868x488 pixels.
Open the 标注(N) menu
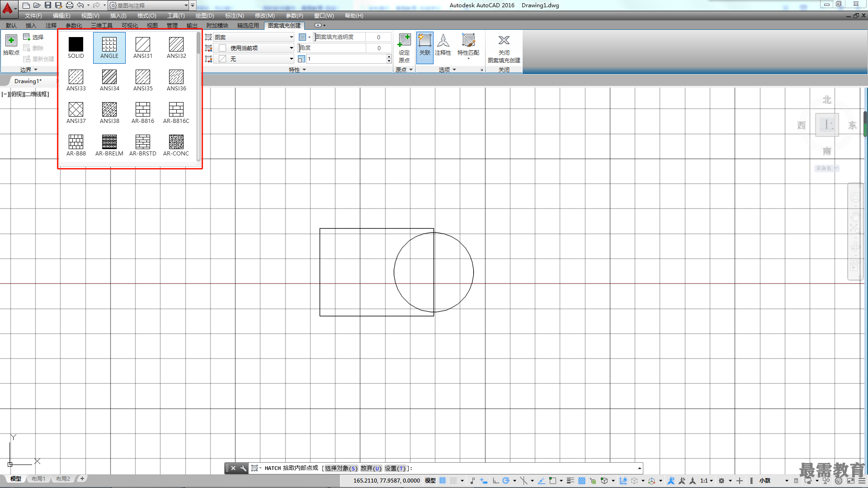tap(235, 15)
